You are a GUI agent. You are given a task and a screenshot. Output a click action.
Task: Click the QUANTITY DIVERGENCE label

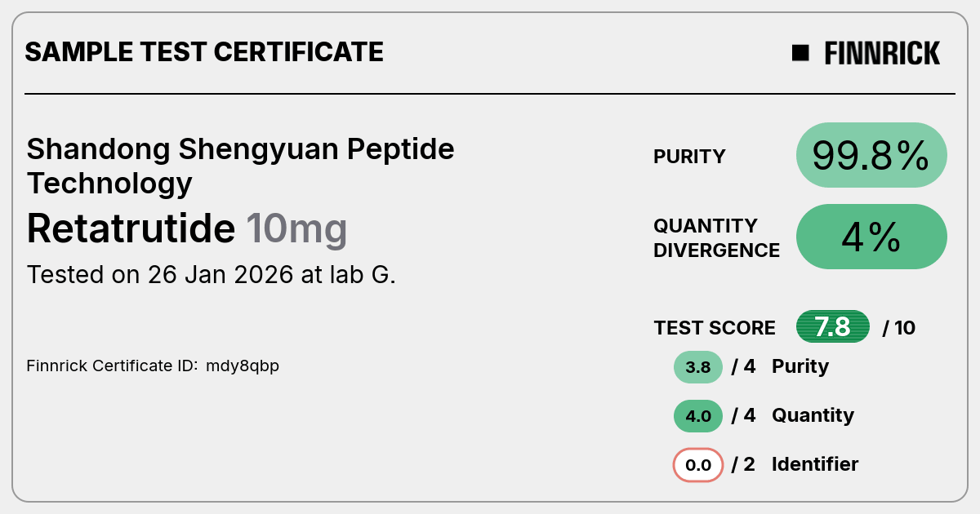pos(716,237)
